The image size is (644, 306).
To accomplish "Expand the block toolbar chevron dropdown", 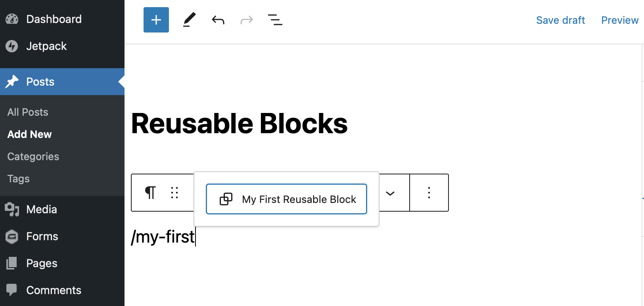I will (x=391, y=193).
